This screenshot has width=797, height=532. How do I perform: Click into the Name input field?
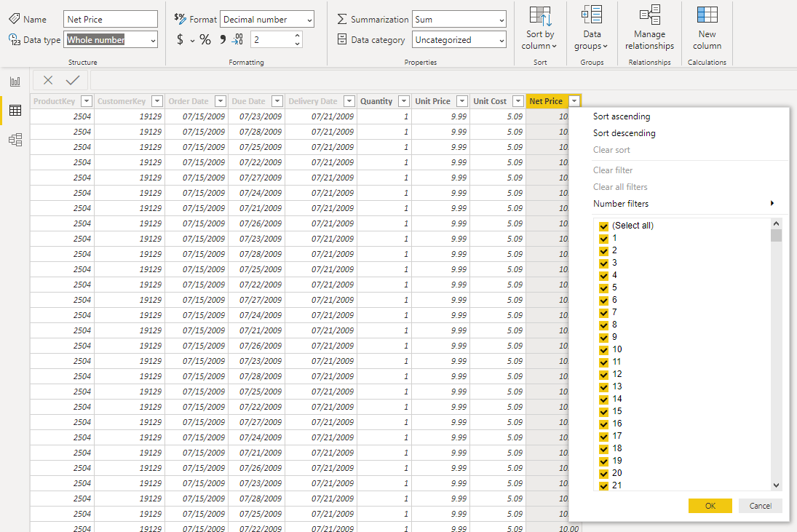coord(111,20)
